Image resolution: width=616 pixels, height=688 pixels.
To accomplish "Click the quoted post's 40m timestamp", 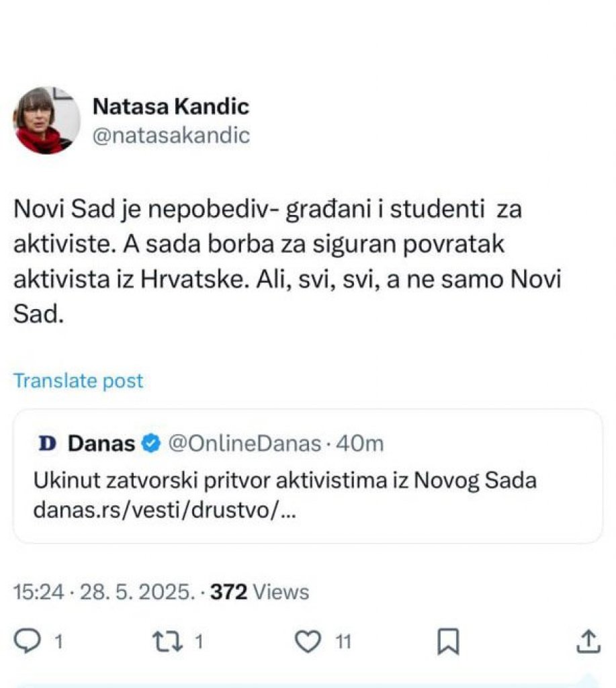I will [360, 443].
